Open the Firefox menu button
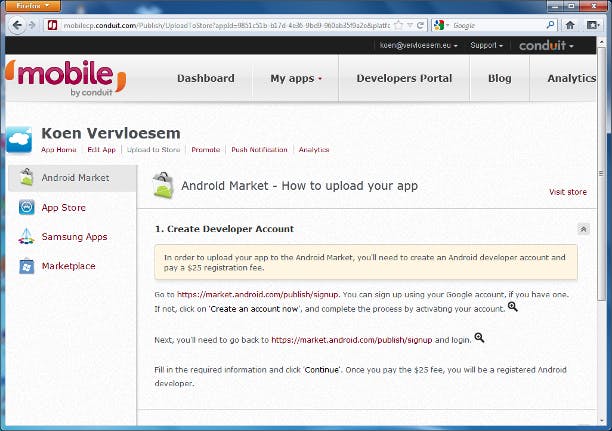612x431 pixels. coord(33,6)
